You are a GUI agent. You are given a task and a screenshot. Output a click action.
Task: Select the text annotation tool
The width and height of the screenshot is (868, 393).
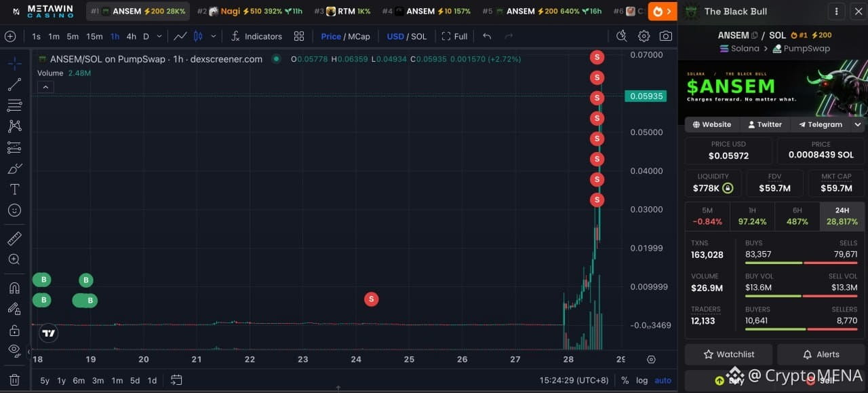pos(14,189)
